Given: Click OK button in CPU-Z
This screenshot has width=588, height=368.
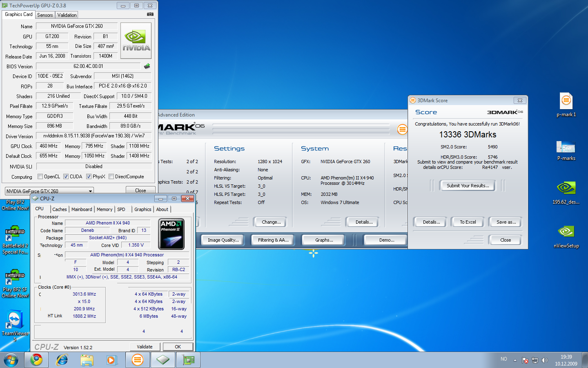Looking at the screenshot, I should pyautogui.click(x=178, y=347).
